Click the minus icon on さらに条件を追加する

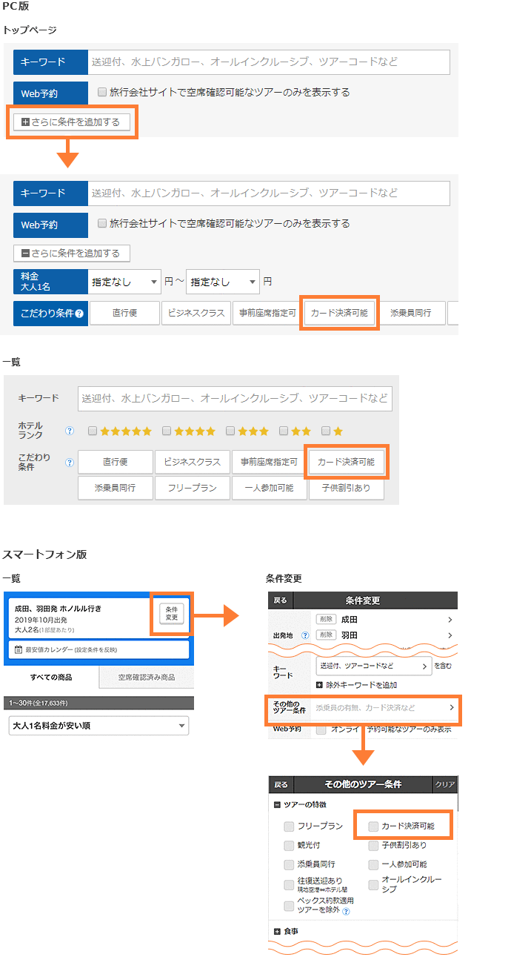(25, 254)
